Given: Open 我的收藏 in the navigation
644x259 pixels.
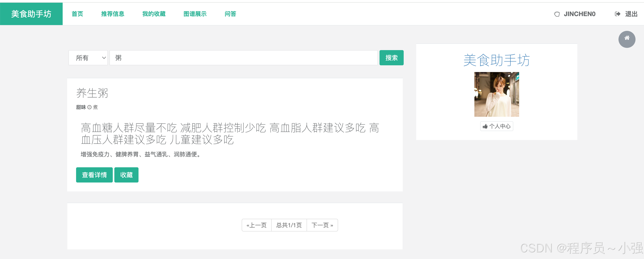Looking at the screenshot, I should pos(154,14).
